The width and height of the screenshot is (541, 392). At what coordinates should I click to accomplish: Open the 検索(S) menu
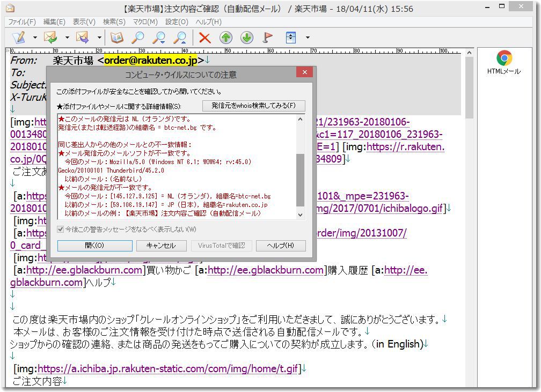(114, 22)
